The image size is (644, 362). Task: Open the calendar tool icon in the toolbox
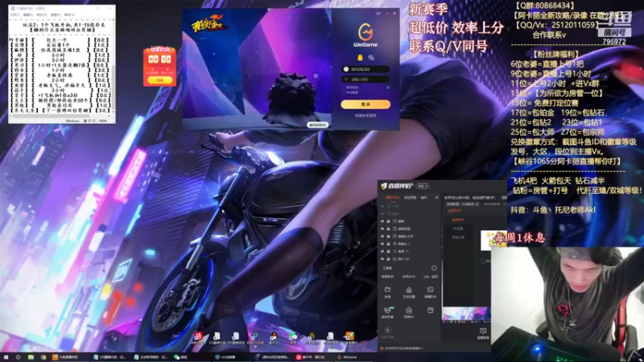click(430, 311)
